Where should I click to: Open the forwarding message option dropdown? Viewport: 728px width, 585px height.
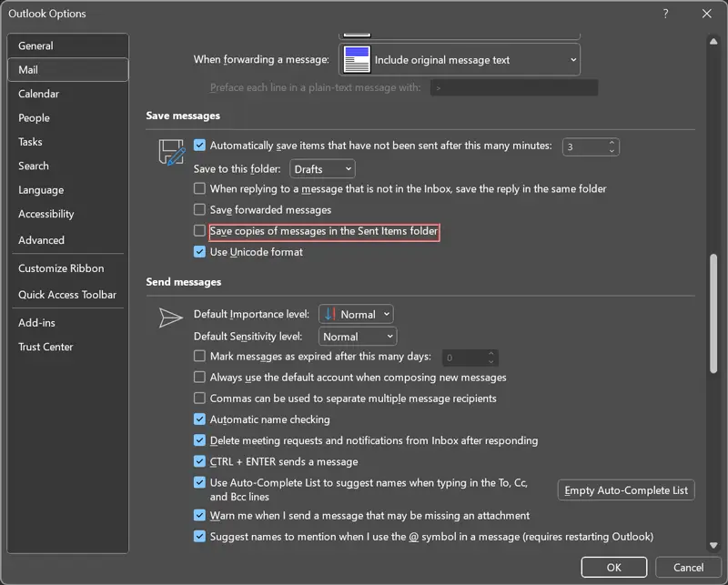coord(460,60)
